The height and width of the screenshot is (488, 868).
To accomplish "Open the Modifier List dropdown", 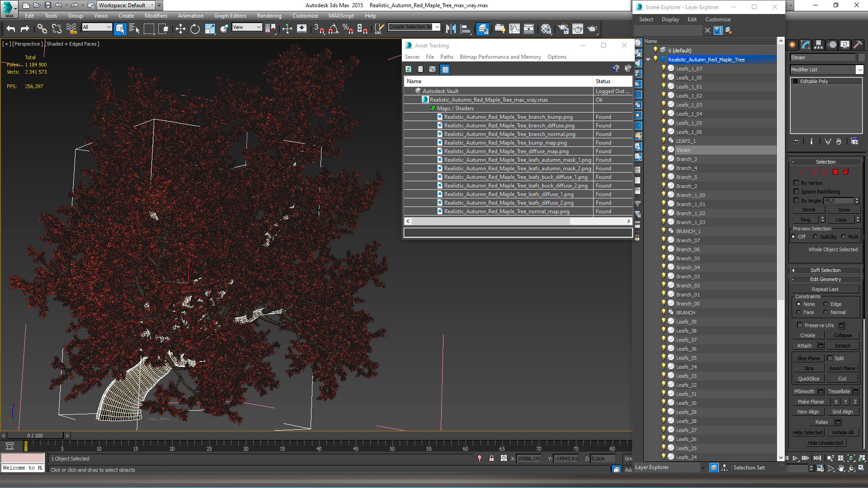I will click(859, 70).
